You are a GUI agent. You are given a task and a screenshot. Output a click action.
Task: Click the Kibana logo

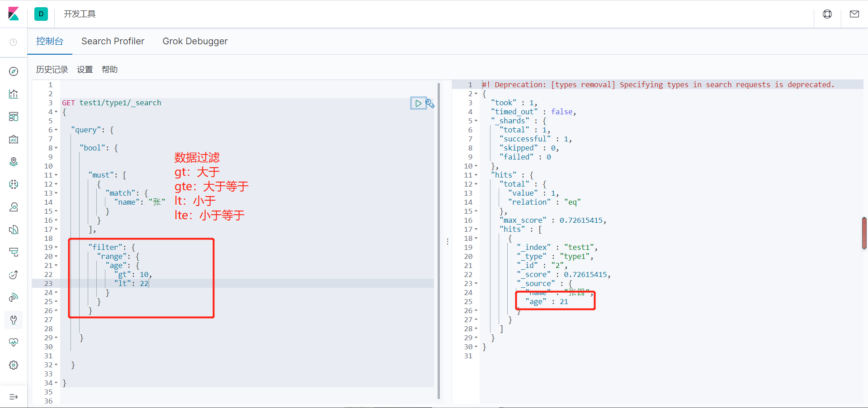click(x=14, y=14)
